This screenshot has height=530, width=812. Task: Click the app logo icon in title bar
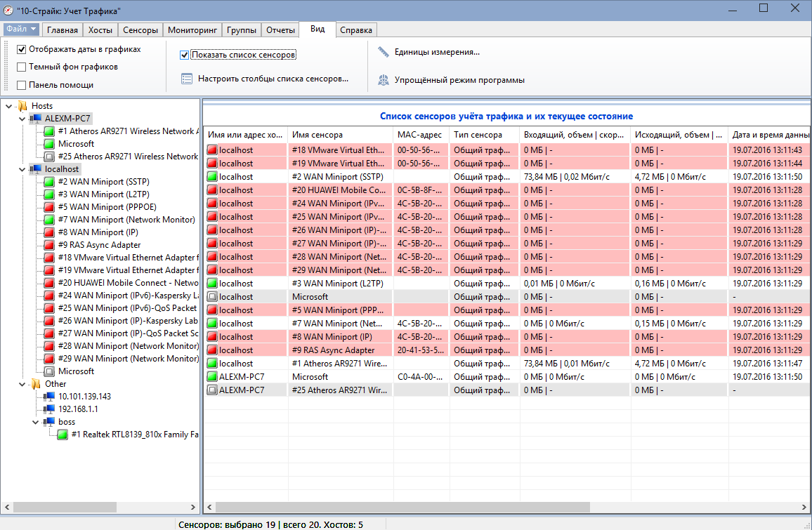(x=8, y=10)
